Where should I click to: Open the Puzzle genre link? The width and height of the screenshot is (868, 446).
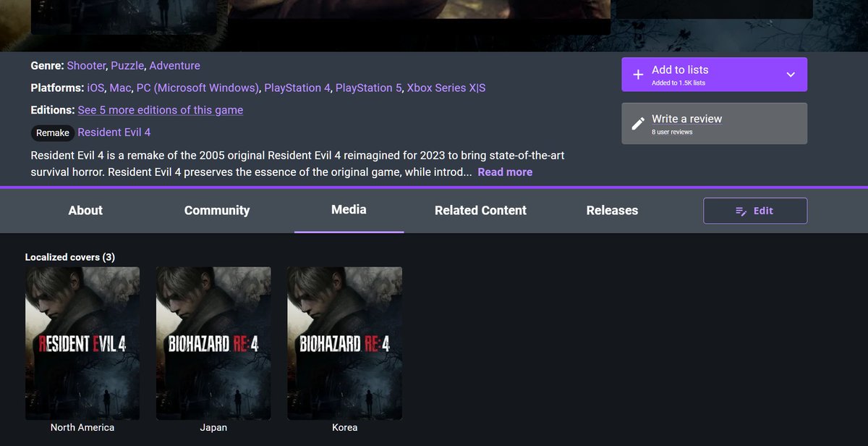coord(127,65)
